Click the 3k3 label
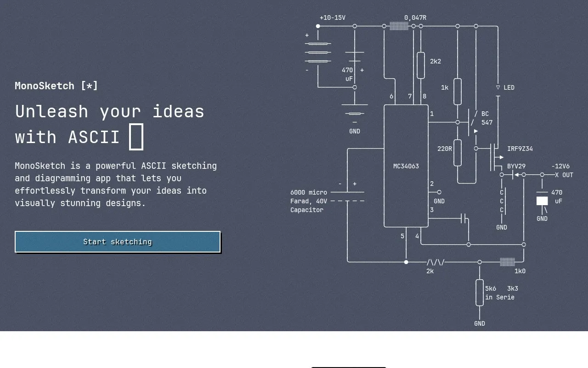This screenshot has height=368, width=588. coord(513,288)
